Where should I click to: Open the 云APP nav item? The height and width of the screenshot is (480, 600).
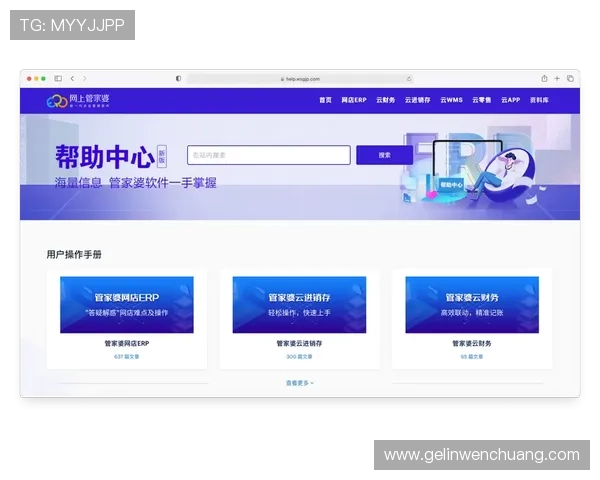(510, 100)
